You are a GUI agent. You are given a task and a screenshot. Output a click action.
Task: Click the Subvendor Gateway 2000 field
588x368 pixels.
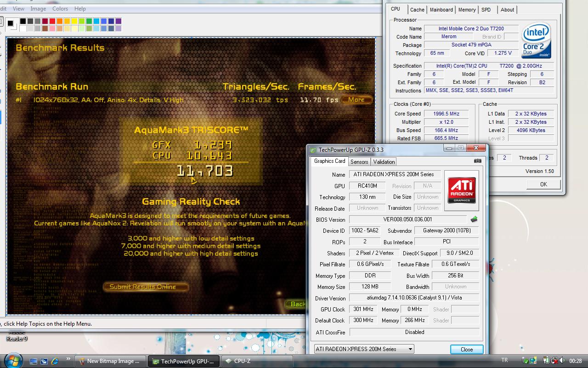447,230
